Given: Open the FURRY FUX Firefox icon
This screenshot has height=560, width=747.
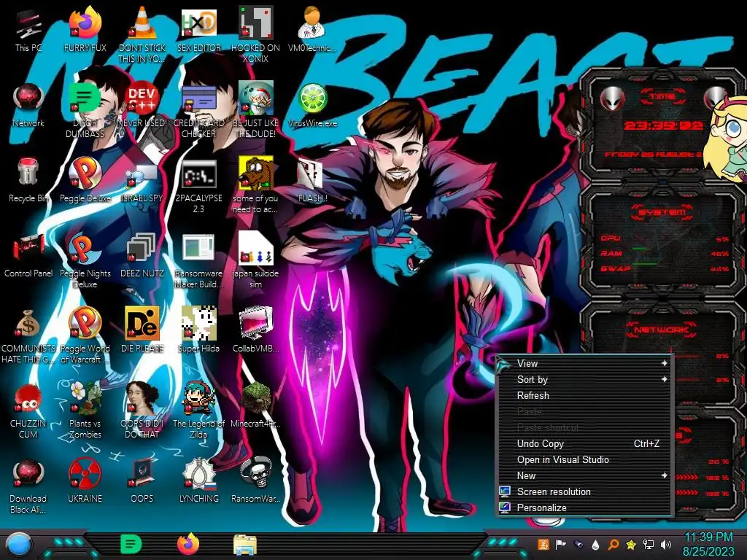Looking at the screenshot, I should (85, 29).
